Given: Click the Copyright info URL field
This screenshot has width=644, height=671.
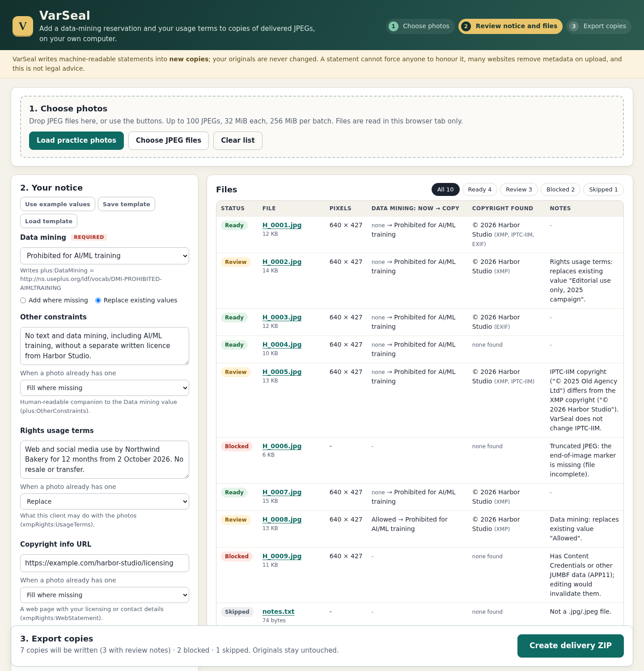Looking at the screenshot, I should pos(105,563).
